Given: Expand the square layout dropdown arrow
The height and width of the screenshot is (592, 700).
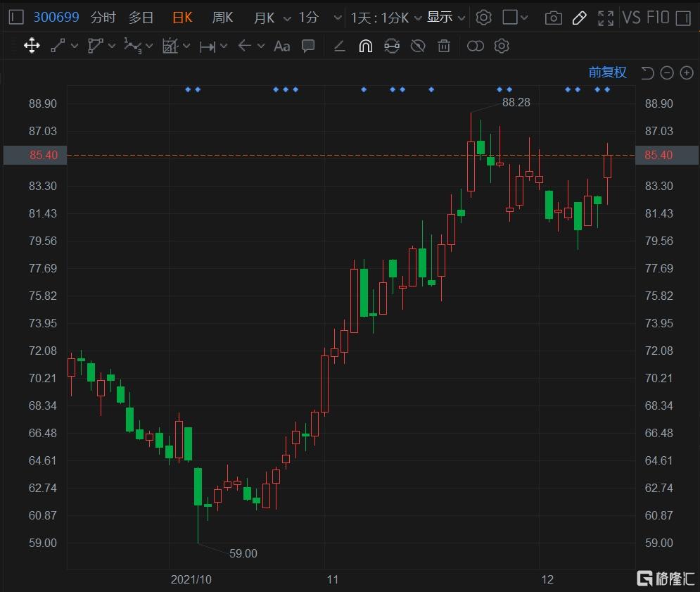Looking at the screenshot, I should point(525,18).
